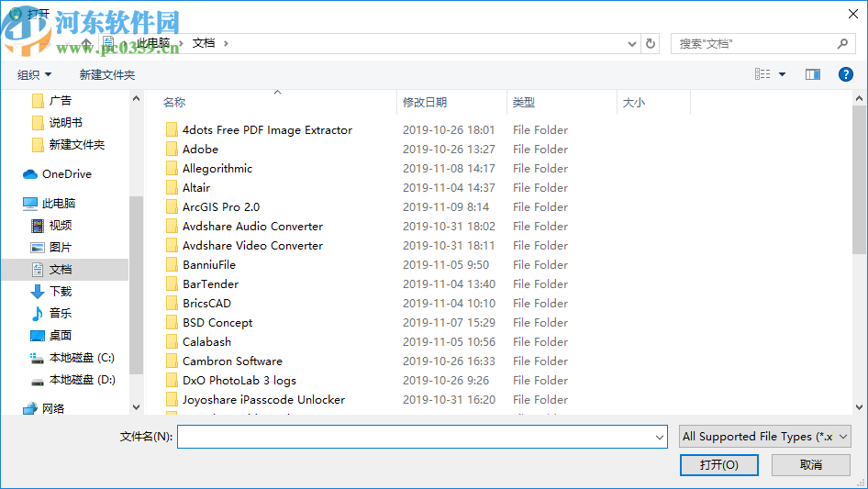Click the 音乐 music note icon
Screen dimensions: 868x489
[37, 314]
